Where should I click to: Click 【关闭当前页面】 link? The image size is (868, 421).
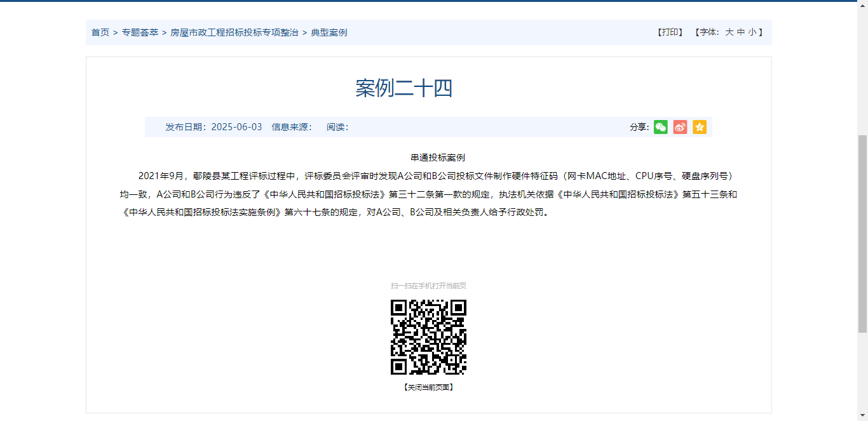tap(429, 387)
